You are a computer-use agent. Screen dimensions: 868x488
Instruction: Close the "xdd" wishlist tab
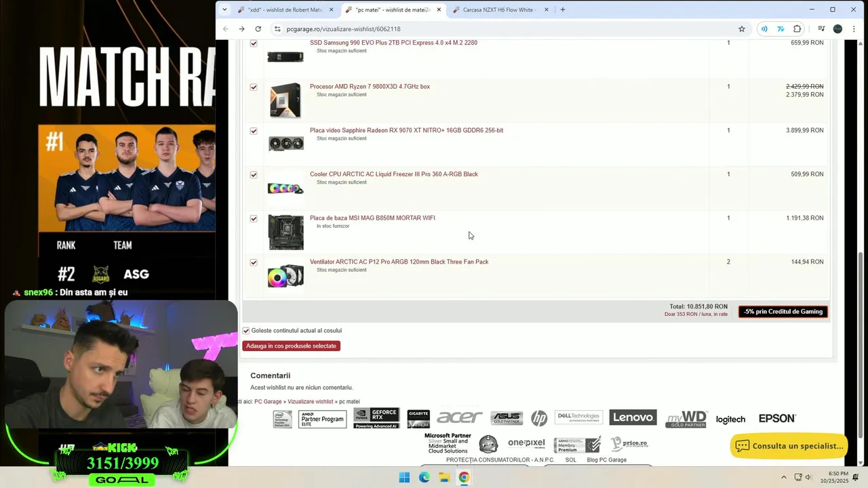(332, 10)
